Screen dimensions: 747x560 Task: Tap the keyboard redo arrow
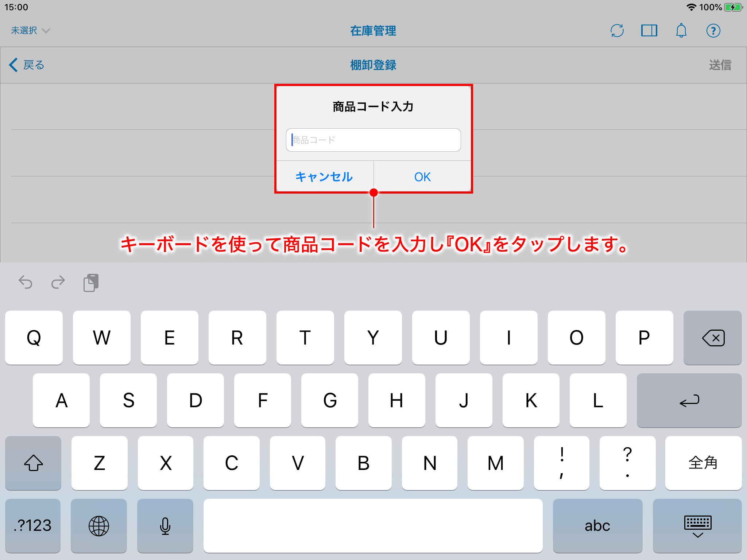[58, 283]
